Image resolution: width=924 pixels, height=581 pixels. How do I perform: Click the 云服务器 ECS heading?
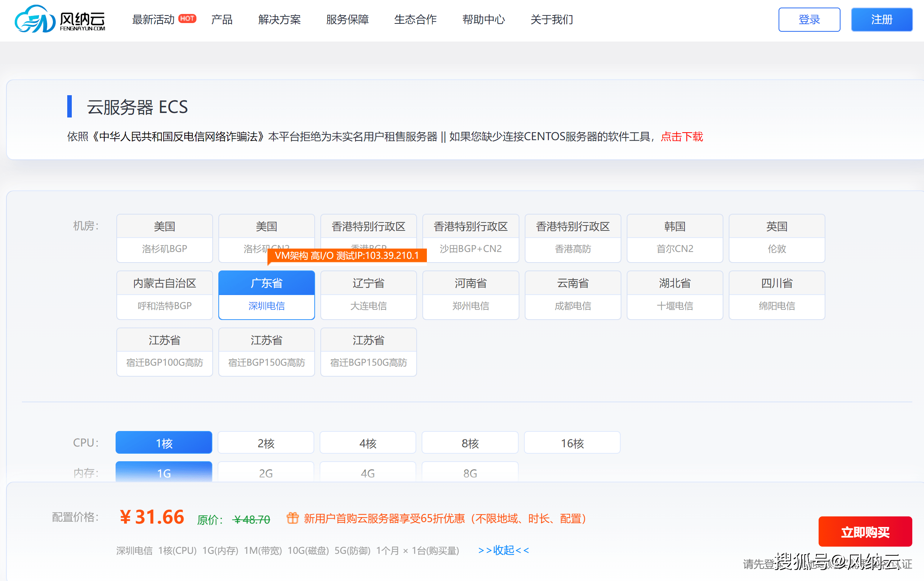click(138, 107)
